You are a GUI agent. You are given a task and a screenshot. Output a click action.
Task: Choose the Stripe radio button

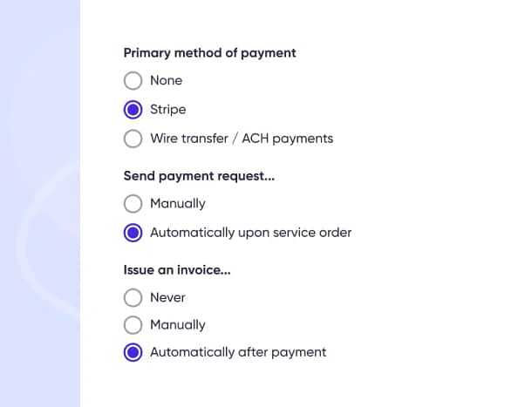(x=133, y=110)
